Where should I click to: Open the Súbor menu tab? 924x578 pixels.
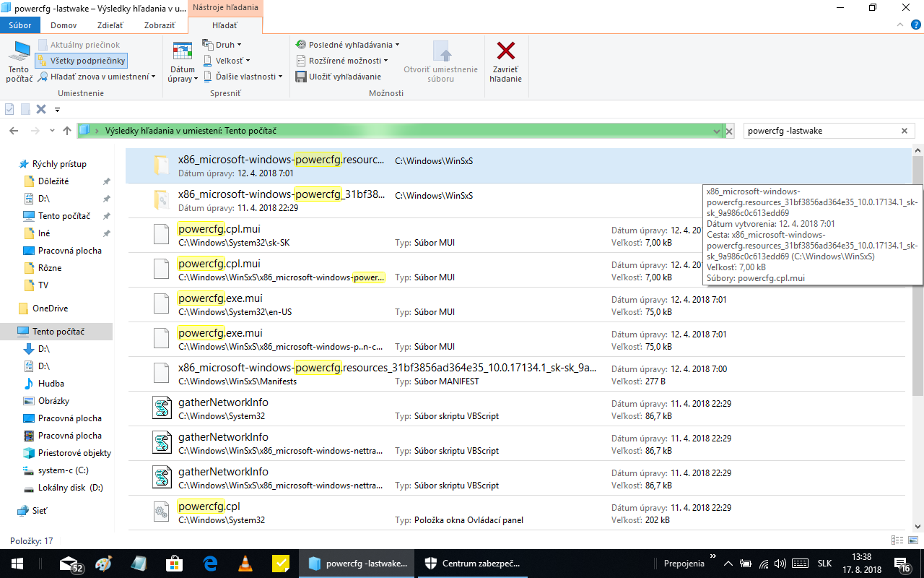pos(20,25)
